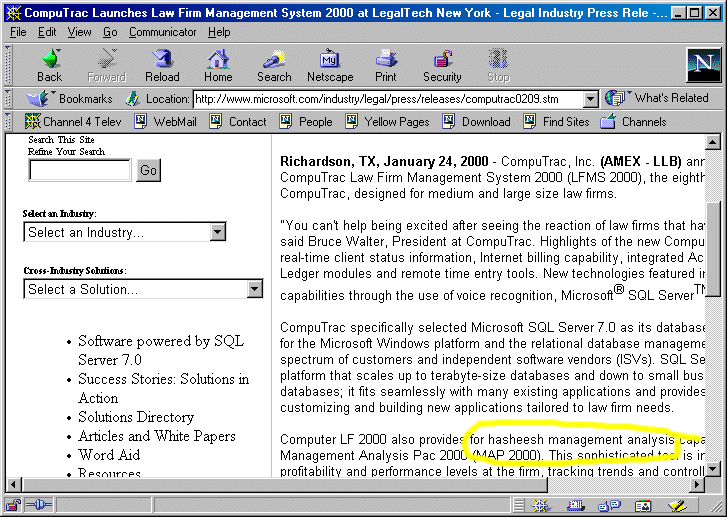Go to the Home page icon
The width and height of the screenshot is (727, 517).
click(x=218, y=65)
